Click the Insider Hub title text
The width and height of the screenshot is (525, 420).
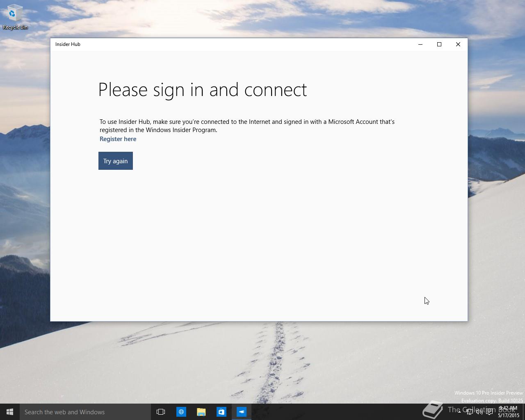click(x=68, y=44)
